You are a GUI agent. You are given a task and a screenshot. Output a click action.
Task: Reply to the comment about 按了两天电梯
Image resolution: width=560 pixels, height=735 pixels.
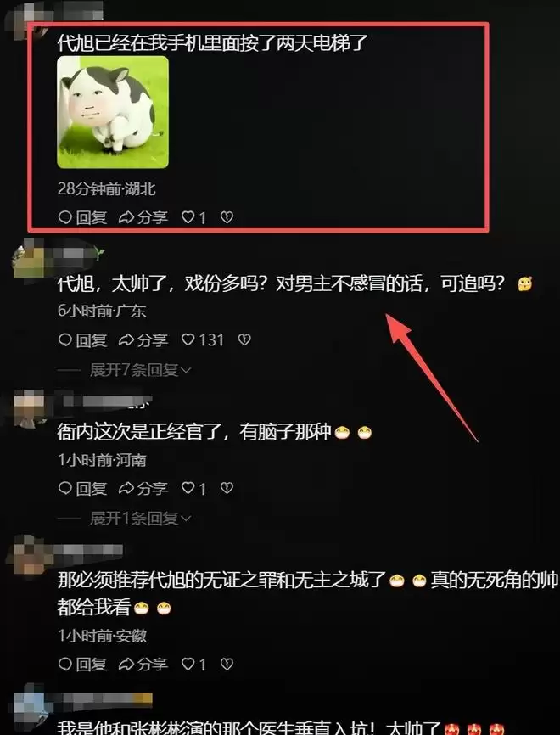[82, 217]
